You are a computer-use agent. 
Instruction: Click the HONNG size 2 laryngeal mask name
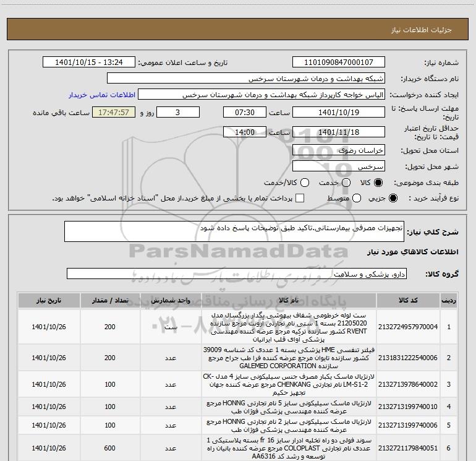[289, 426]
